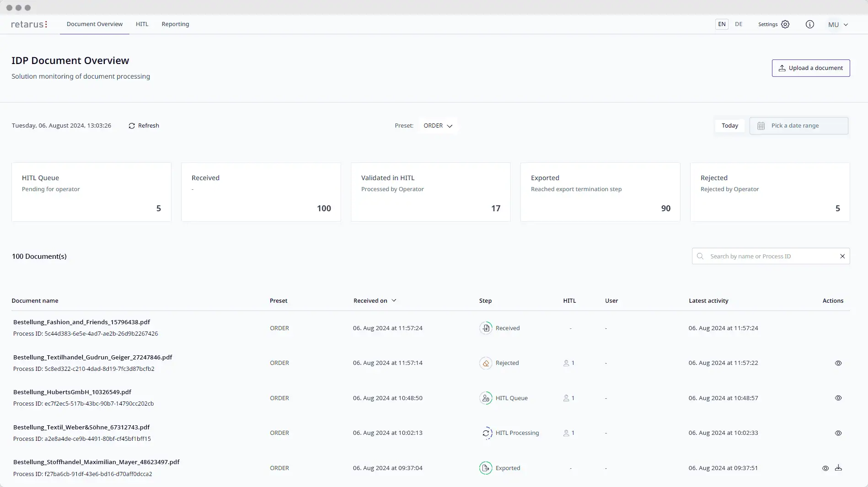This screenshot has width=868, height=487.
Task: View Maximilian_Mayer document via eye icon
Action: [x=825, y=468]
